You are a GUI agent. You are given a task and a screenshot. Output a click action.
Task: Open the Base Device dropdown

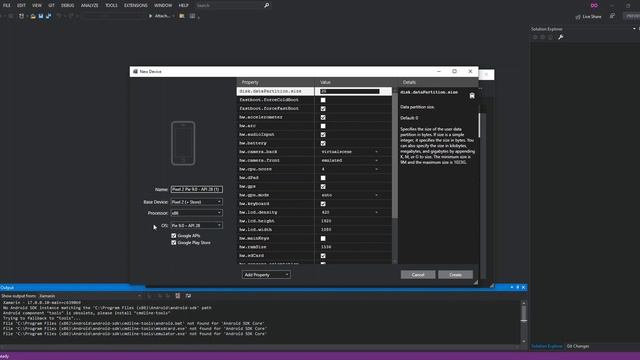coord(196,202)
